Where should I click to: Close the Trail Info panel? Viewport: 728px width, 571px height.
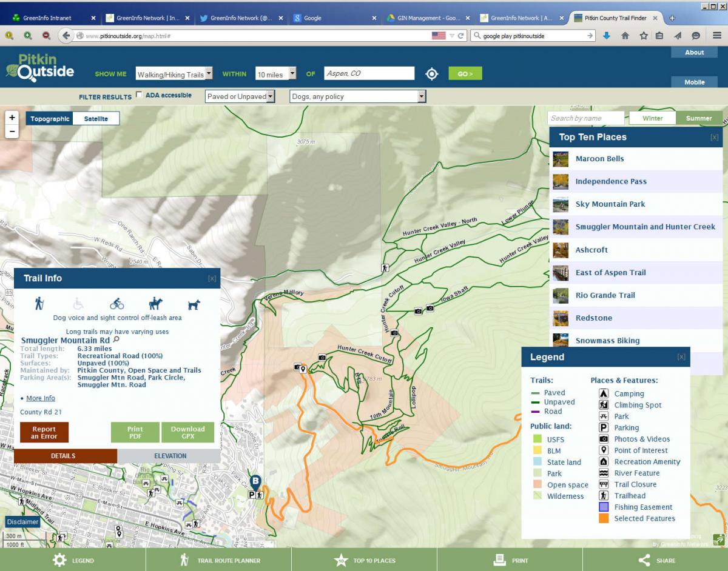click(212, 278)
